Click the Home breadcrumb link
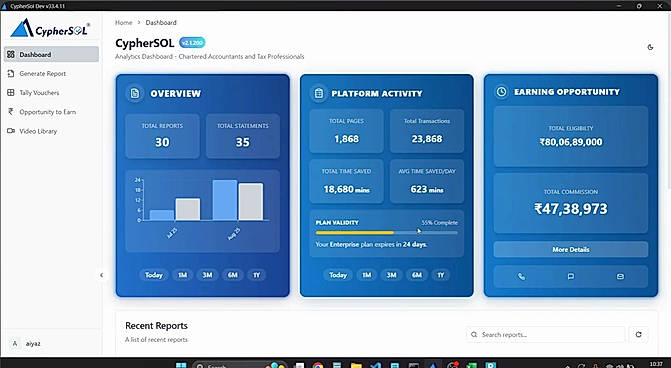671x368 pixels. [x=124, y=23]
